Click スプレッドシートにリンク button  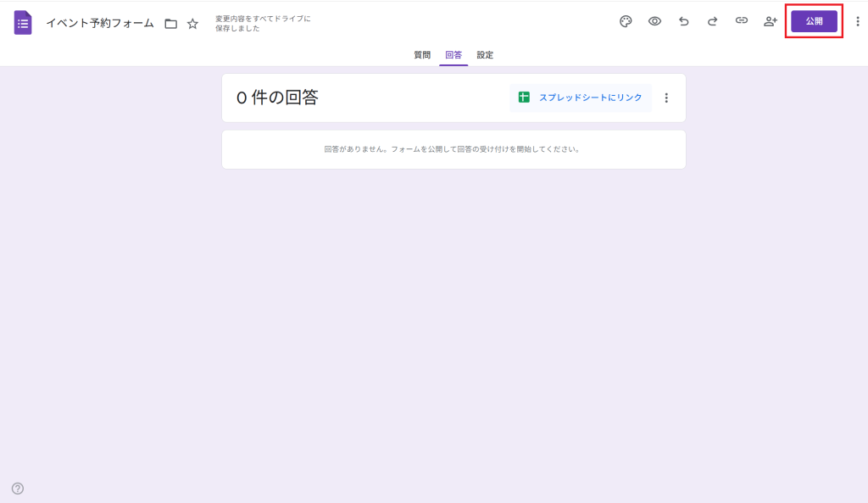pyautogui.click(x=580, y=98)
